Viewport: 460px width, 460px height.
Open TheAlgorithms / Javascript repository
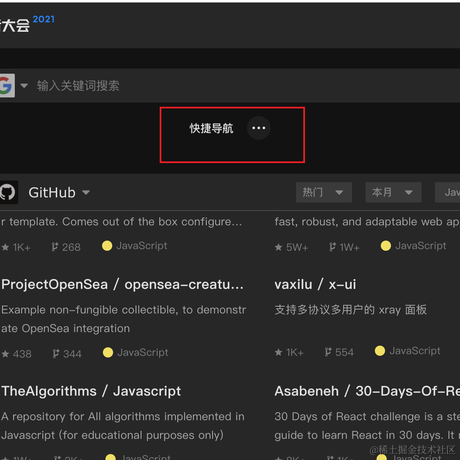coord(91,391)
